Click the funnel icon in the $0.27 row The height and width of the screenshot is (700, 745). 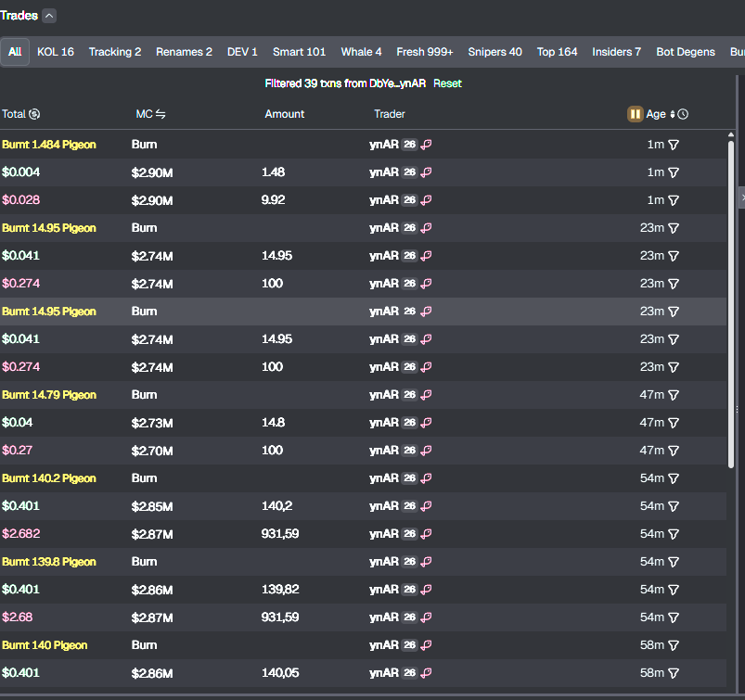(x=674, y=451)
